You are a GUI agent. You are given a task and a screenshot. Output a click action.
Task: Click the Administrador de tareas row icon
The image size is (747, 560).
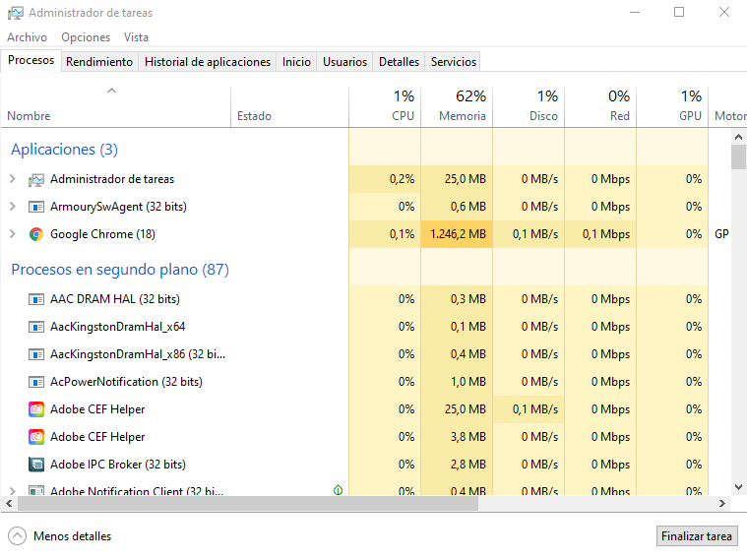click(36, 180)
